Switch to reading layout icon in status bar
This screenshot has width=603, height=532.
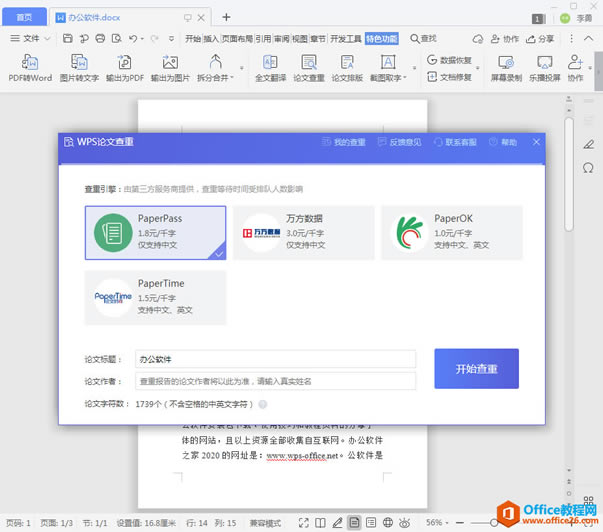click(x=320, y=522)
